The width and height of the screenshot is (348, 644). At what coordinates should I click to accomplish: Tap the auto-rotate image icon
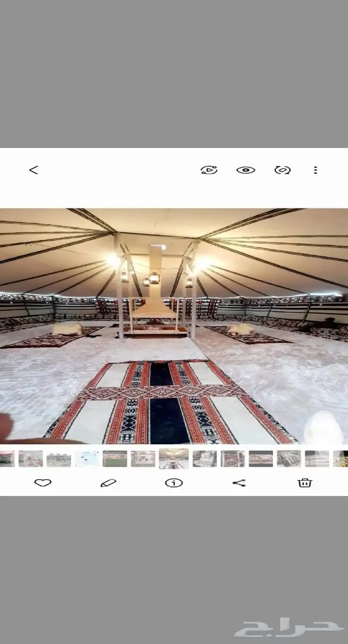[282, 170]
